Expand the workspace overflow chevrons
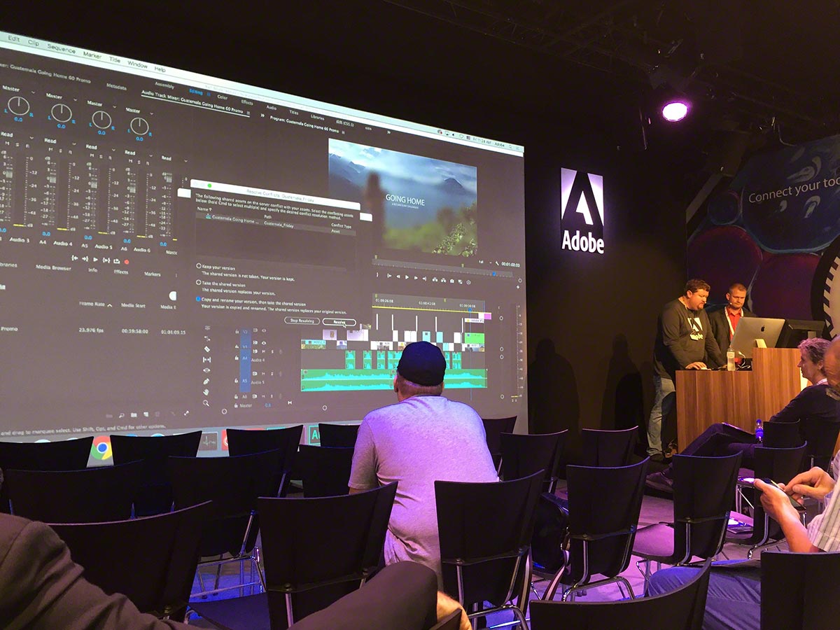This screenshot has width=840, height=630. 262,115
